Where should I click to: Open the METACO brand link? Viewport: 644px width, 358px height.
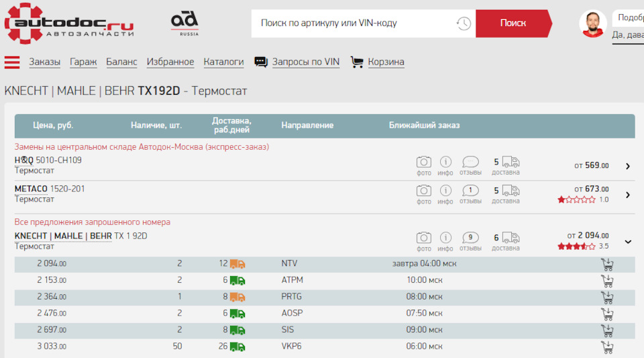coord(32,189)
